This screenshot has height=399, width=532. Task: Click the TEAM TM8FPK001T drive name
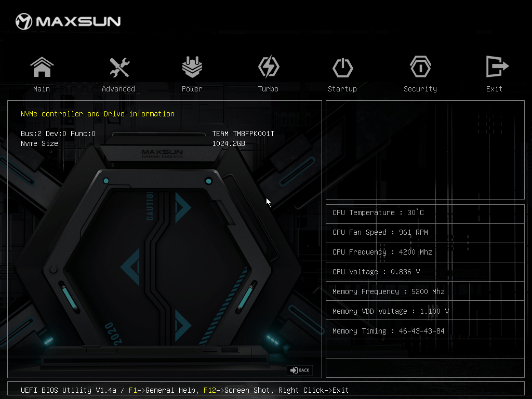point(243,134)
